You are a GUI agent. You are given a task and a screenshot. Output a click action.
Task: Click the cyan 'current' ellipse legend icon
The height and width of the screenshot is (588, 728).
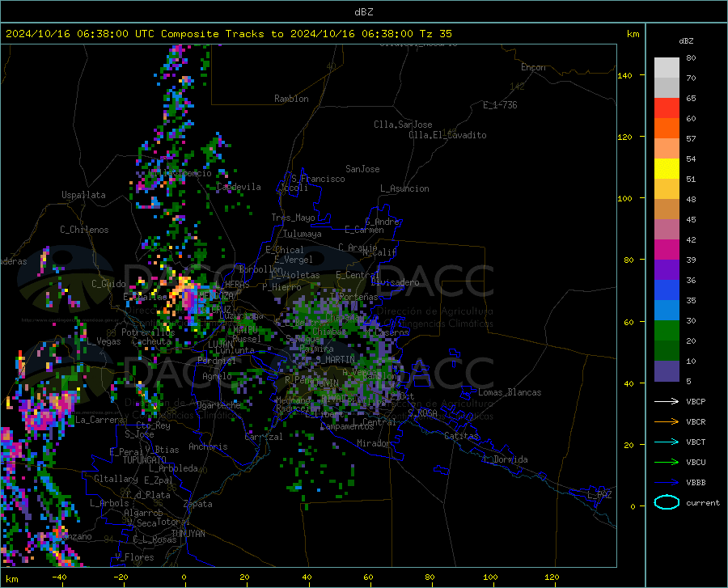[x=667, y=502]
